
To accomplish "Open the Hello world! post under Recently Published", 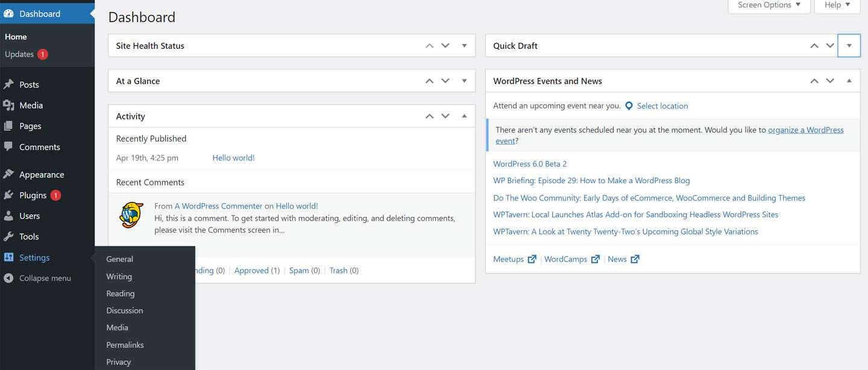I will pyautogui.click(x=233, y=158).
